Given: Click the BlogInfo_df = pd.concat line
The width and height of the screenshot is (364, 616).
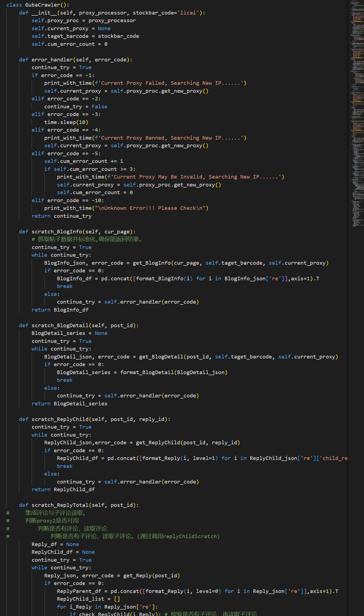Looking at the screenshot, I should click(188, 278).
